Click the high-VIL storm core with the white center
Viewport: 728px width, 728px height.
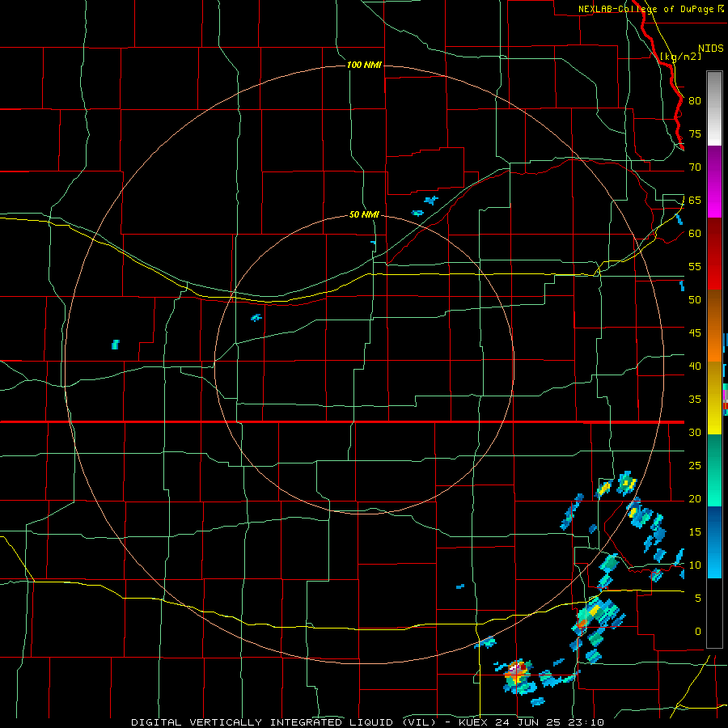pyautogui.click(x=516, y=675)
